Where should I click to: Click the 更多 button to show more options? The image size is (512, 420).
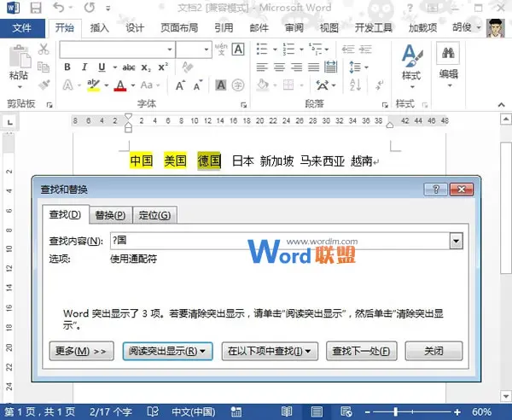(82, 351)
